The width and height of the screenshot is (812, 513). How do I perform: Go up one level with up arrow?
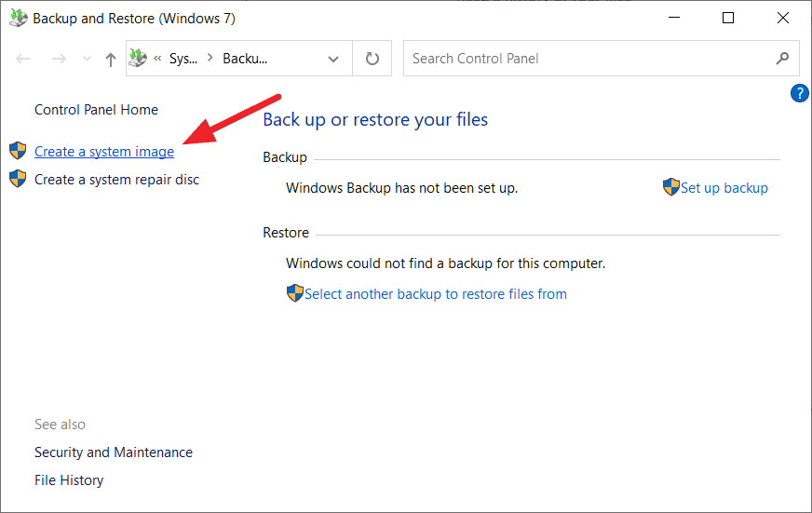coord(110,59)
